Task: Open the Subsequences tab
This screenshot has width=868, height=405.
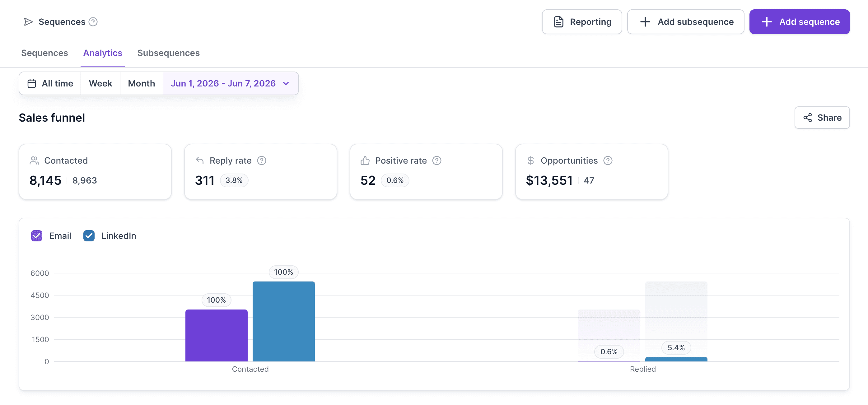Action: (168, 53)
